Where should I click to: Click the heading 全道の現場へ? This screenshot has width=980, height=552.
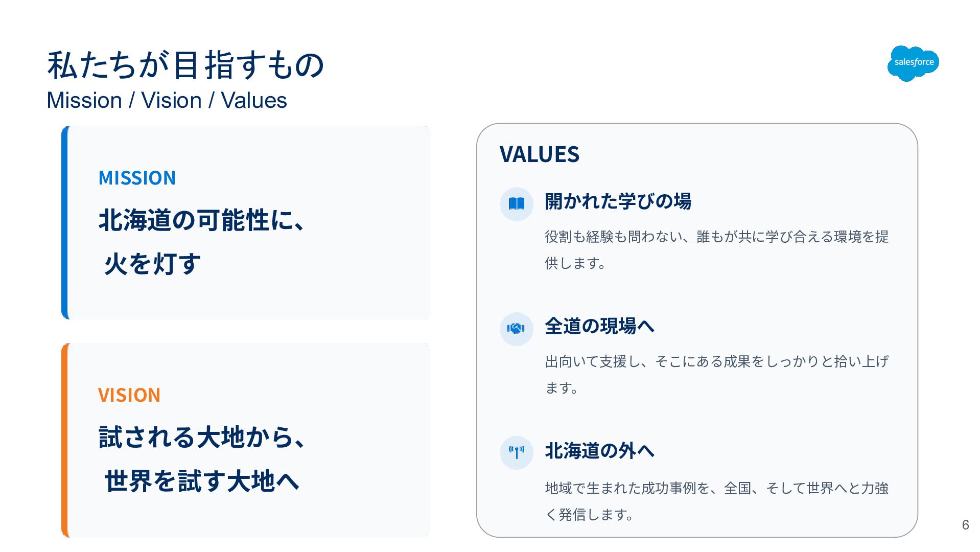tap(599, 326)
